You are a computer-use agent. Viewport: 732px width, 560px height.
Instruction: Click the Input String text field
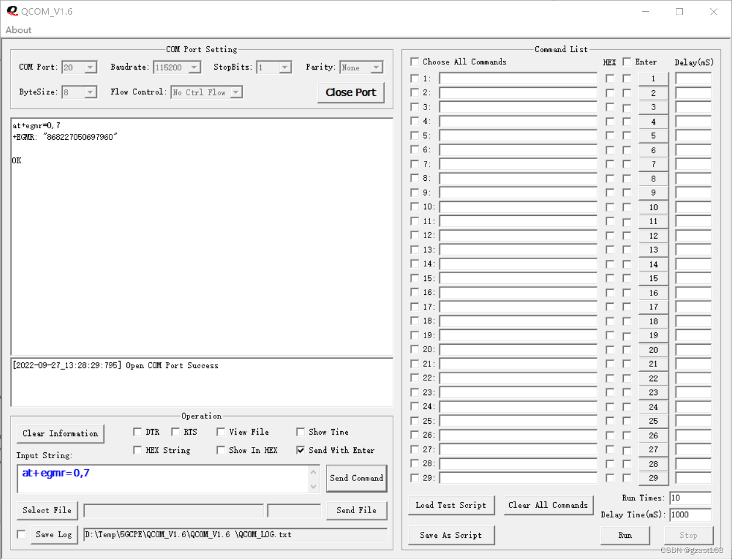click(x=163, y=479)
